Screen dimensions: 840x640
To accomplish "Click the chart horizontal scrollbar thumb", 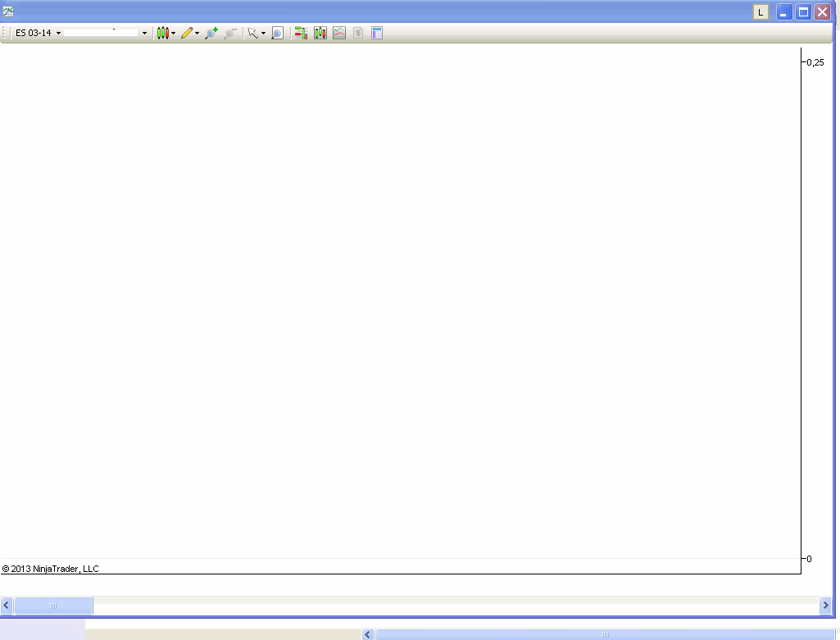I will tap(53, 606).
